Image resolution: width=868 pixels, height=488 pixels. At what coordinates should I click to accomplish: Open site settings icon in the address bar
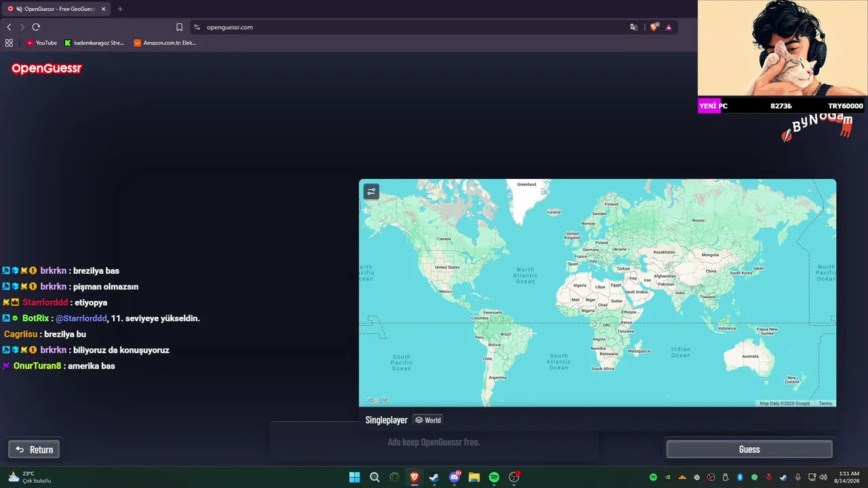click(197, 27)
